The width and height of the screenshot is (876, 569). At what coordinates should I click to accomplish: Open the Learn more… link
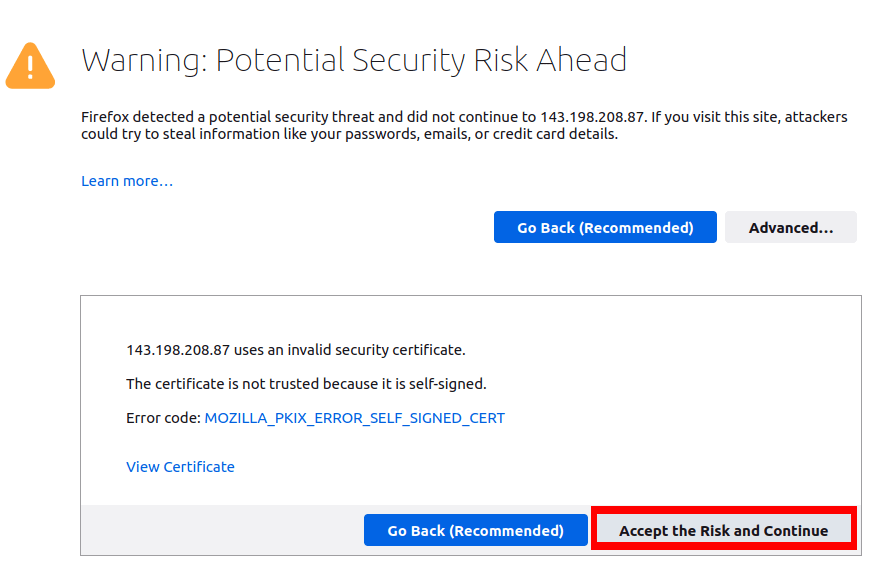127,181
